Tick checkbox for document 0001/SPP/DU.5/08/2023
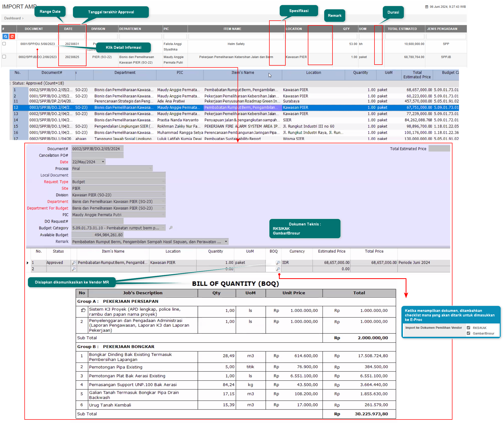This screenshot has height=423, width=504. point(4,44)
